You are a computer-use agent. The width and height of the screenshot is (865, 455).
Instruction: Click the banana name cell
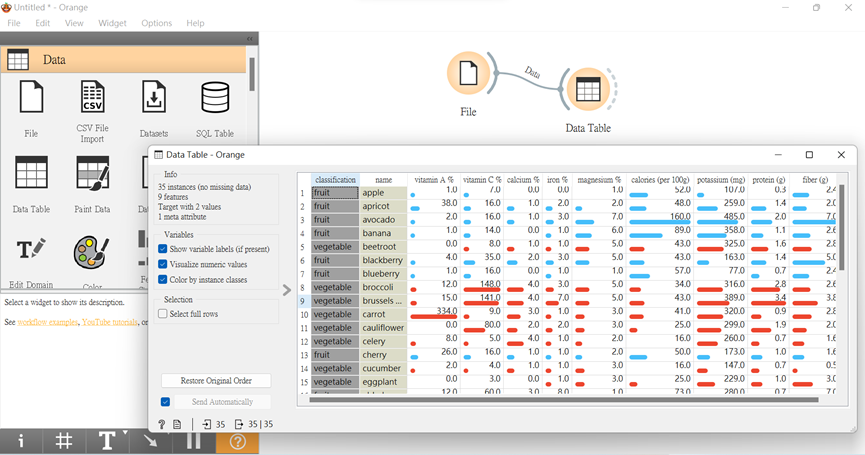(x=383, y=233)
